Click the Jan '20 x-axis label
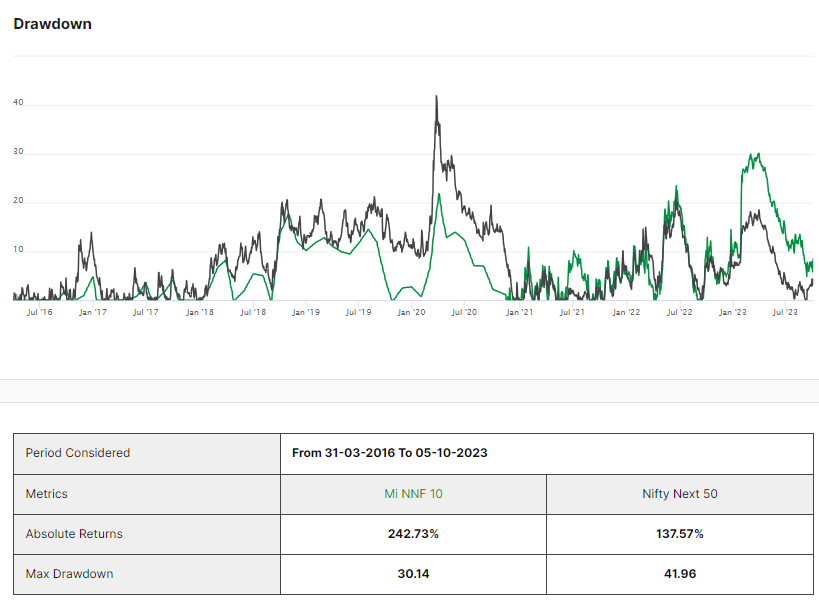 coord(412,312)
